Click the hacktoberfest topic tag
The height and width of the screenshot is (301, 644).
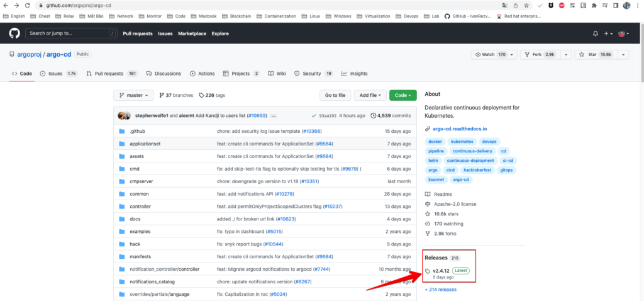(477, 170)
